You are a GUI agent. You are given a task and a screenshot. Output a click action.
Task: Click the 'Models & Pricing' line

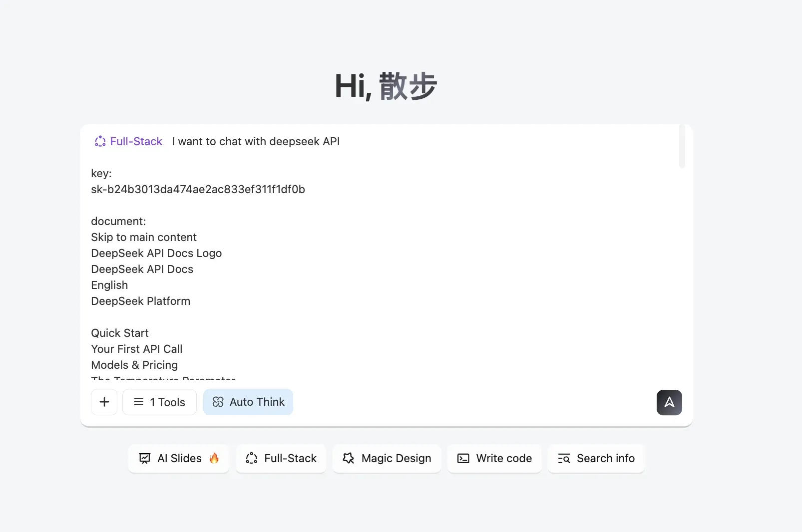tap(134, 365)
